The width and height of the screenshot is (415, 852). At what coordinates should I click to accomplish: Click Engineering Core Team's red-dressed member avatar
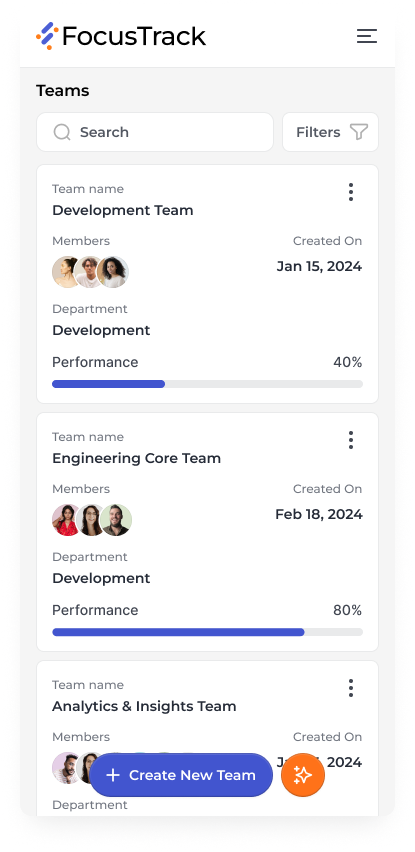point(66,520)
